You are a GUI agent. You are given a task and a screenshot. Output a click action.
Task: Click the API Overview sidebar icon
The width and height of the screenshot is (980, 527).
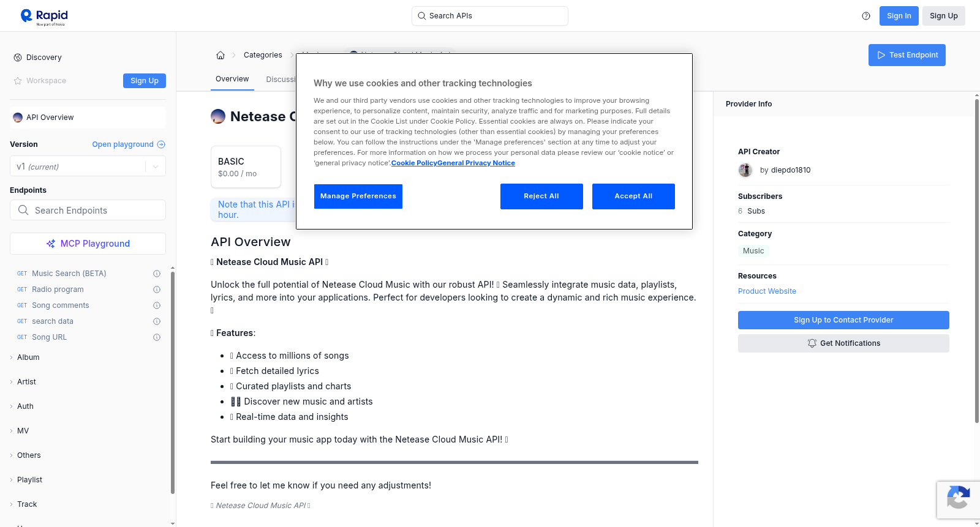click(x=18, y=118)
